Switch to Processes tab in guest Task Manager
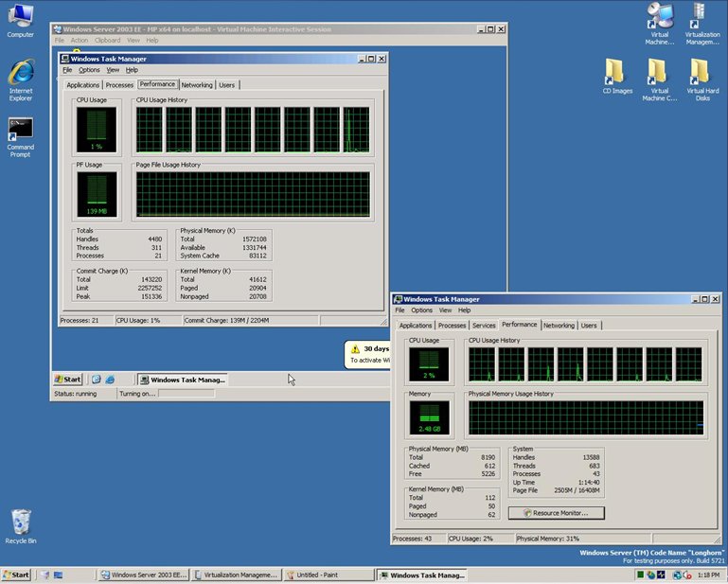The height and width of the screenshot is (584, 728). coord(119,85)
